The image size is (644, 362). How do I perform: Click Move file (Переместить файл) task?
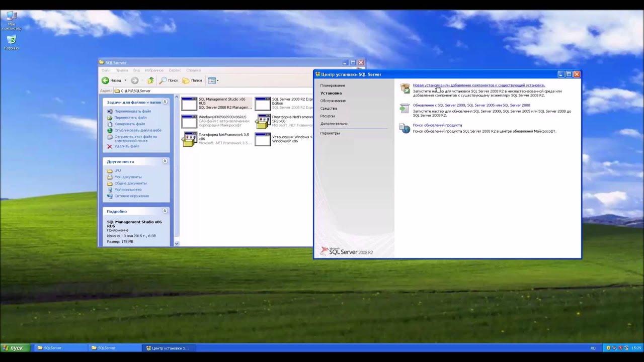(x=130, y=118)
